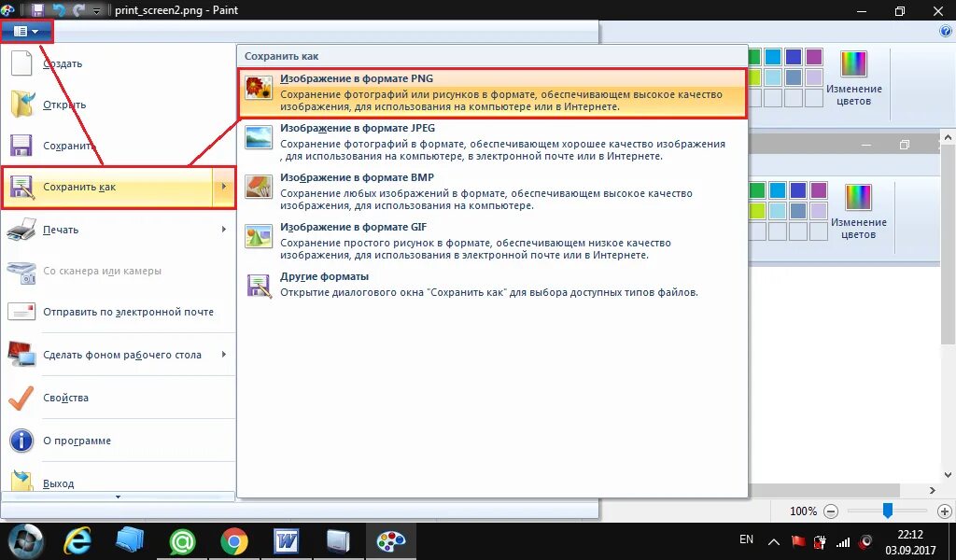The image size is (956, 560).
Task: Click the blue info icon beside О программе
Action: (22, 440)
